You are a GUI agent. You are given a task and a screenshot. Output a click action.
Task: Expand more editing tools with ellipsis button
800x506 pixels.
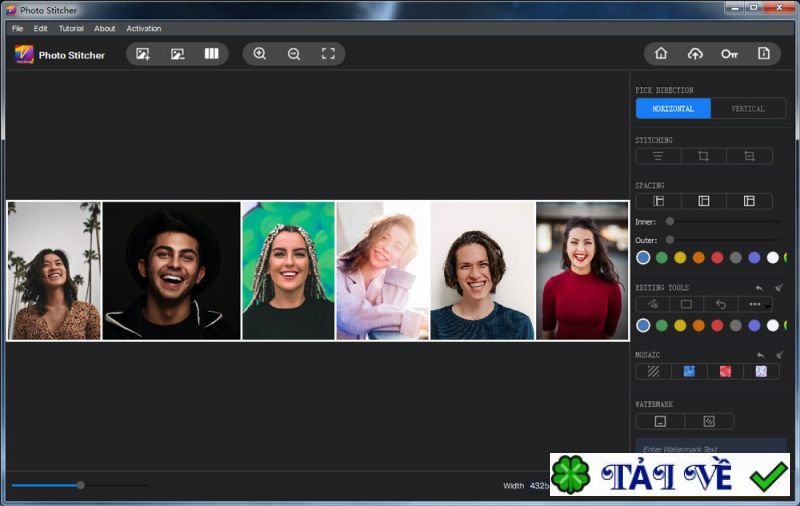755,304
